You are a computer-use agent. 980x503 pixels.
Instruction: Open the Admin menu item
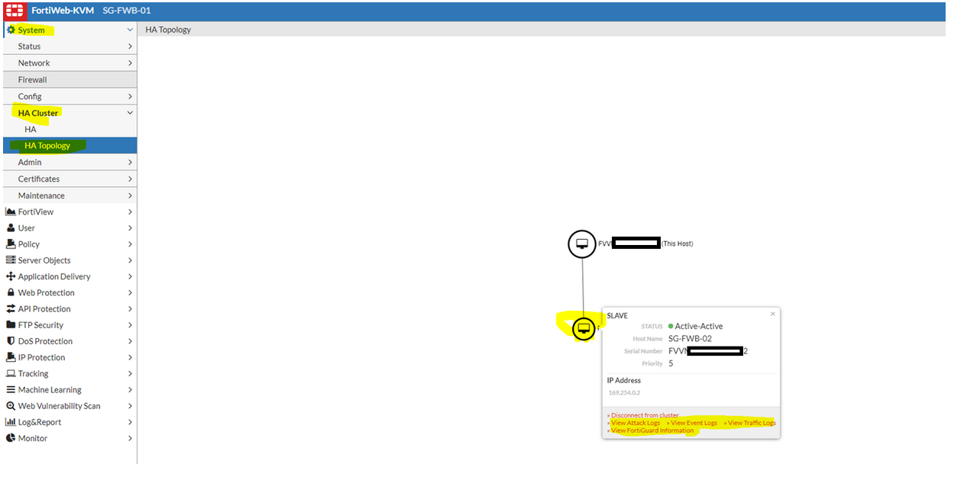click(70, 162)
